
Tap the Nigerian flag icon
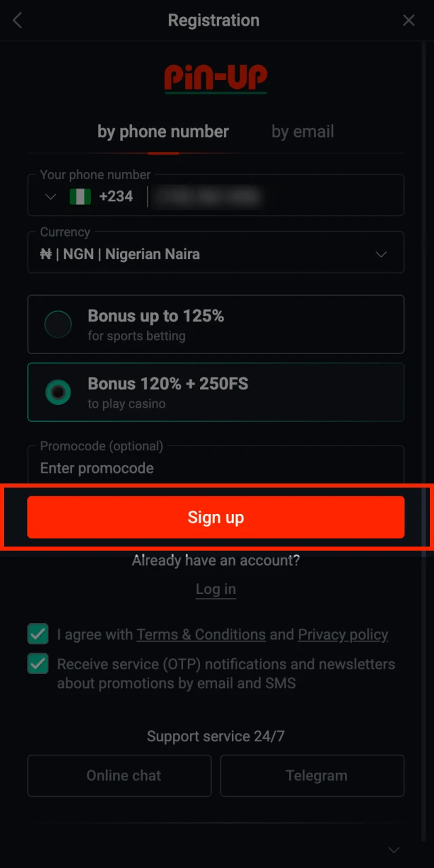[x=80, y=197]
